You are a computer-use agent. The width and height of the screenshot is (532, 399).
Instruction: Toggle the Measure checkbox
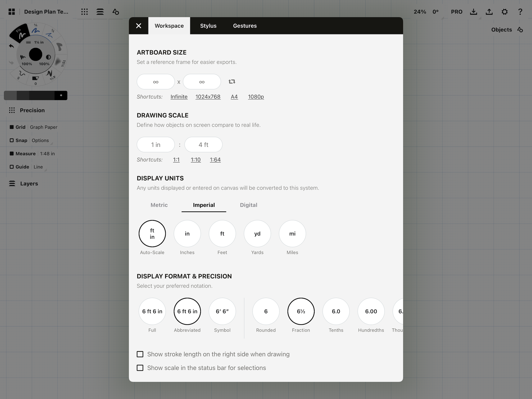pos(12,153)
